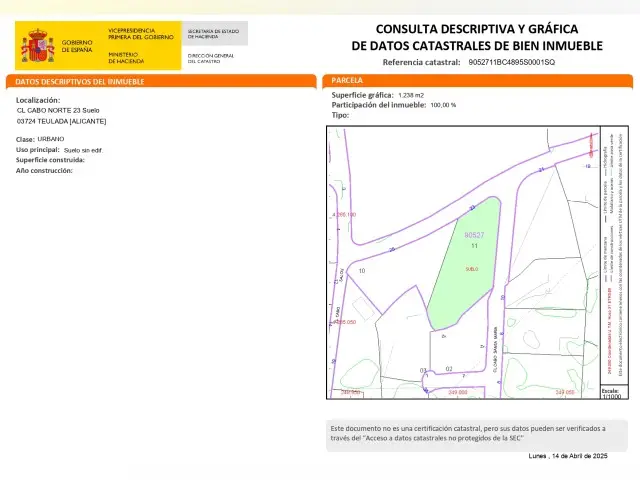The height and width of the screenshot is (480, 640).
Task: Click the 'Escala: 1/1000' box on the map
Action: 612,393
